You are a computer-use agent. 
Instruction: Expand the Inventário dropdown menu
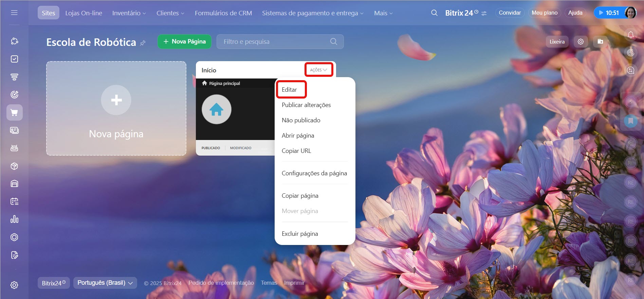(x=129, y=13)
